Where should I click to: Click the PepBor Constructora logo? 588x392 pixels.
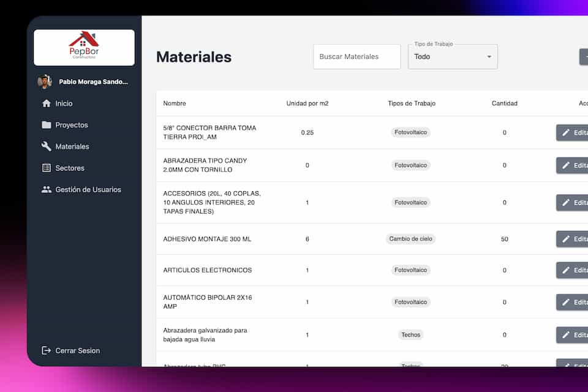(x=84, y=47)
